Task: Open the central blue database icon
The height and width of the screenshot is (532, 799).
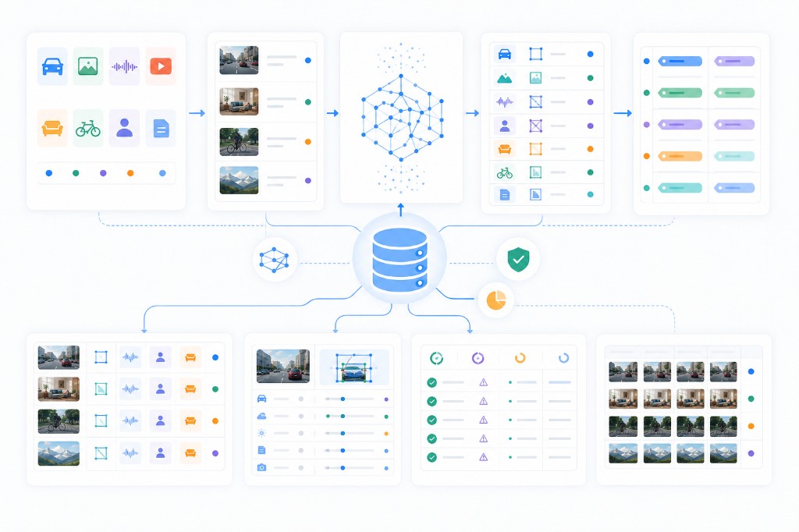Action: pos(400,260)
